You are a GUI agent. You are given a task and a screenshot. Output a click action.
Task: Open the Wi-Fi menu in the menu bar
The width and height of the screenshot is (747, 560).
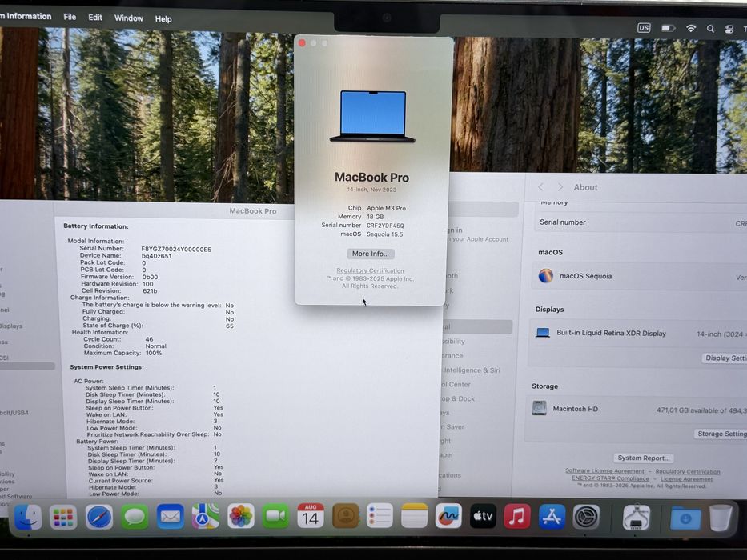[690, 29]
